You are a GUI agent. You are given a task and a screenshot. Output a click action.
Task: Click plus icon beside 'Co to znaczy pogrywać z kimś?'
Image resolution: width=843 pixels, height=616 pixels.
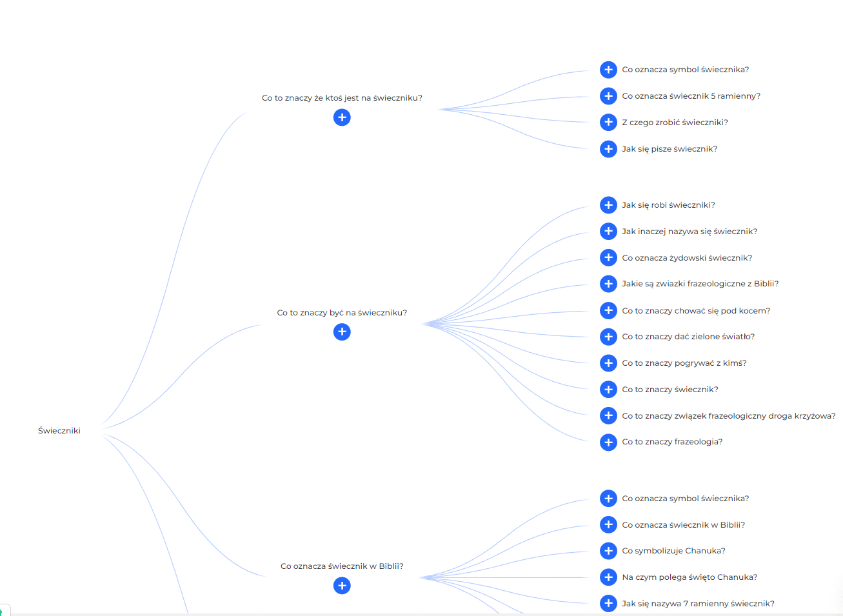click(x=608, y=363)
